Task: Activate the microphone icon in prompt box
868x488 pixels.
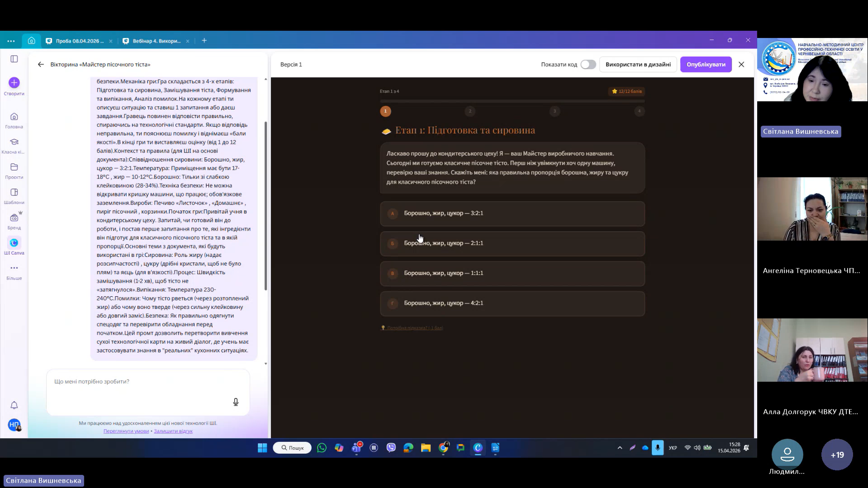Action: click(236, 402)
